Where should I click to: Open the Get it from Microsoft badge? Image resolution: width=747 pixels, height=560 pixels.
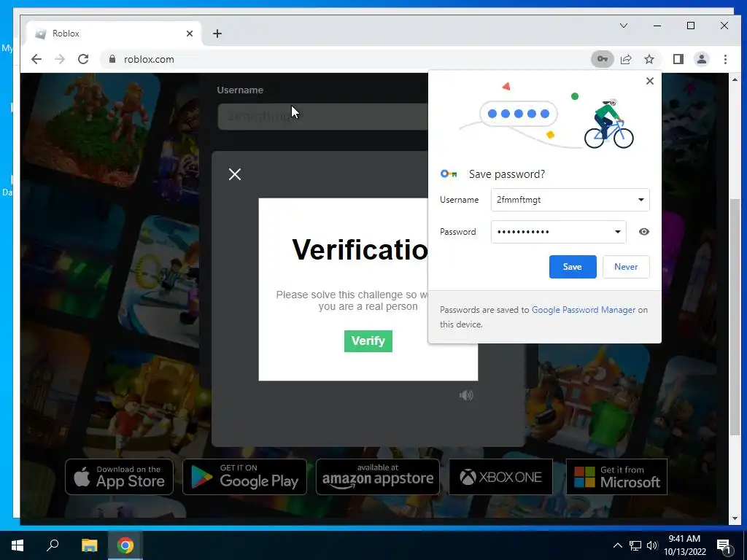[616, 477]
